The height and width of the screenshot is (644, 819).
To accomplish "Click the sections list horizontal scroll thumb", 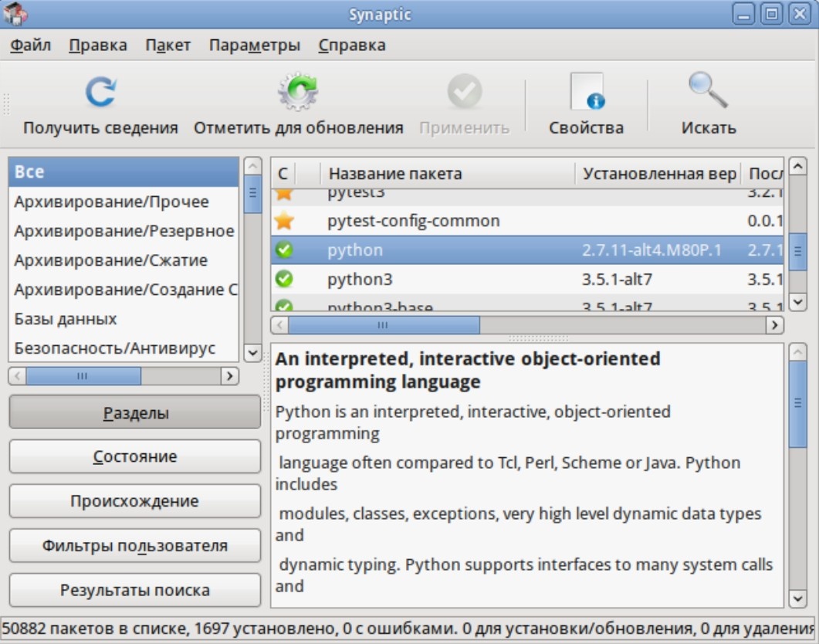I will pyautogui.click(x=83, y=376).
